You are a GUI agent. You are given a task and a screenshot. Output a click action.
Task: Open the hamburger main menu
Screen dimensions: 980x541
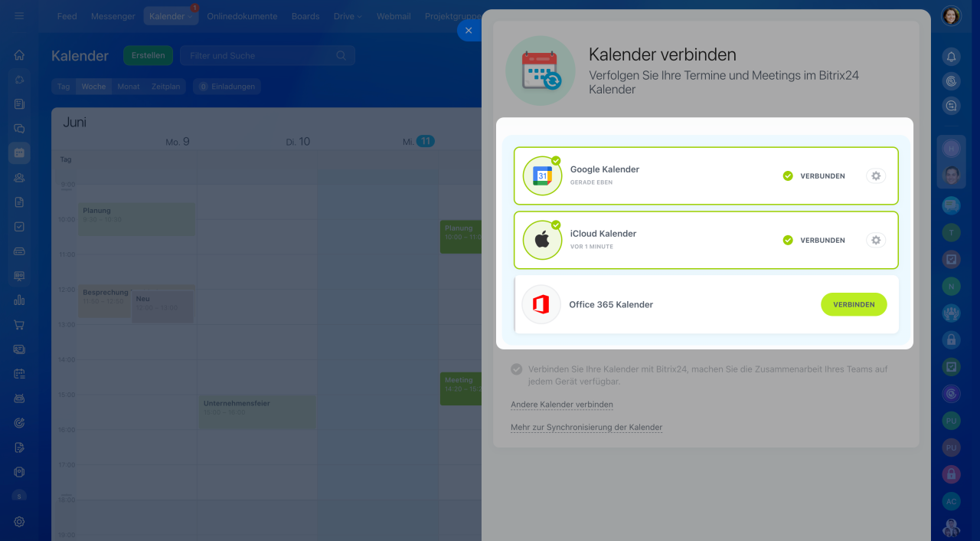[x=19, y=16]
